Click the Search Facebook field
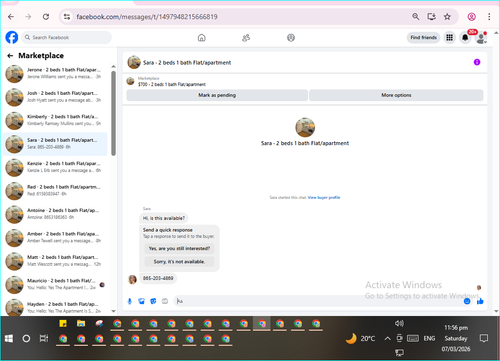 point(67,37)
